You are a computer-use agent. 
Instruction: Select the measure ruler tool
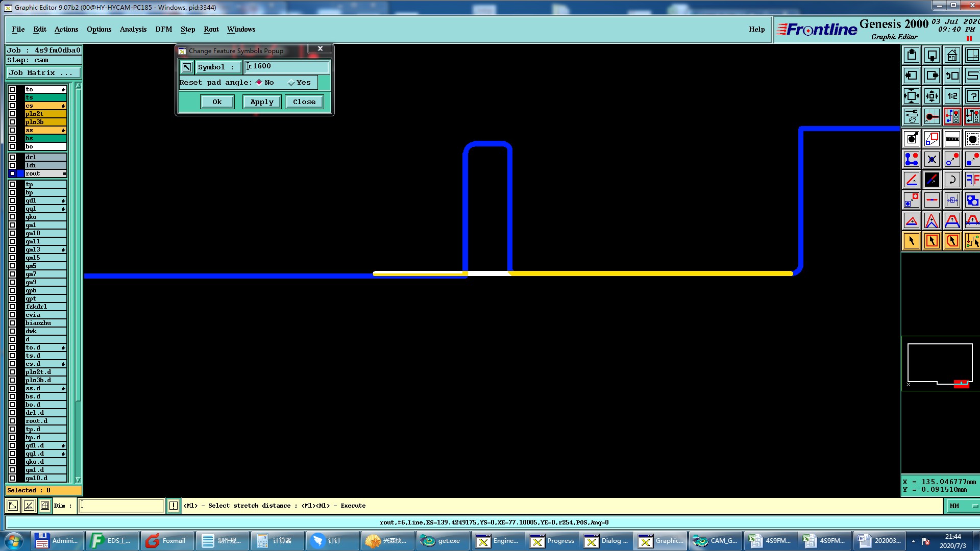pyautogui.click(x=952, y=139)
